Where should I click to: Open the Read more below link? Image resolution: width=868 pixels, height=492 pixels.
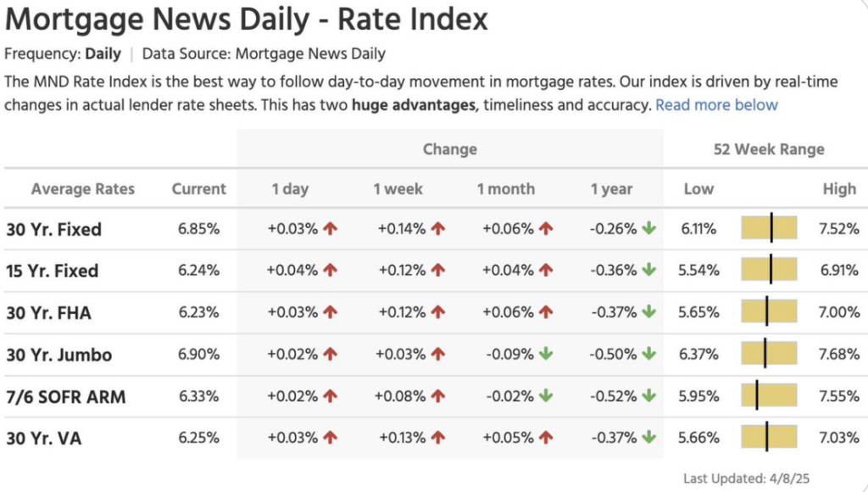(x=716, y=105)
